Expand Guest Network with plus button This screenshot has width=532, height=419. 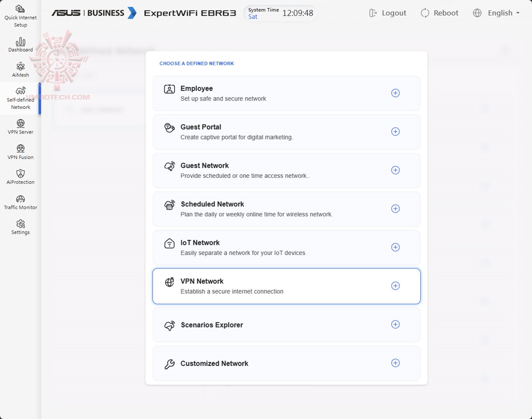pyautogui.click(x=395, y=170)
